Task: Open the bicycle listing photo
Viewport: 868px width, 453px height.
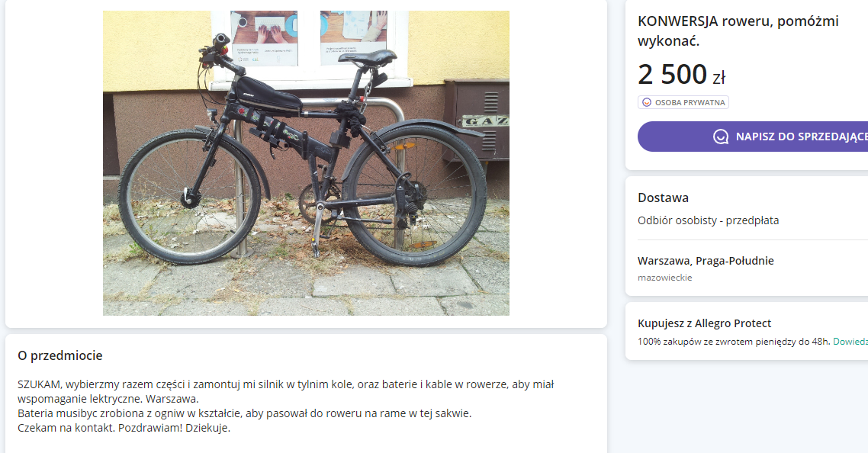Action: click(x=306, y=162)
